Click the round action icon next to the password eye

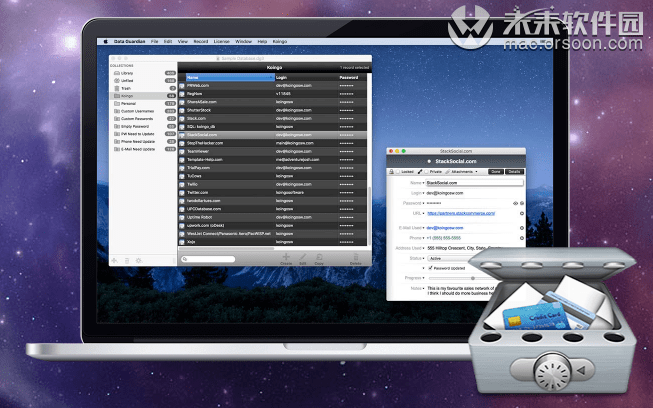[x=522, y=203]
